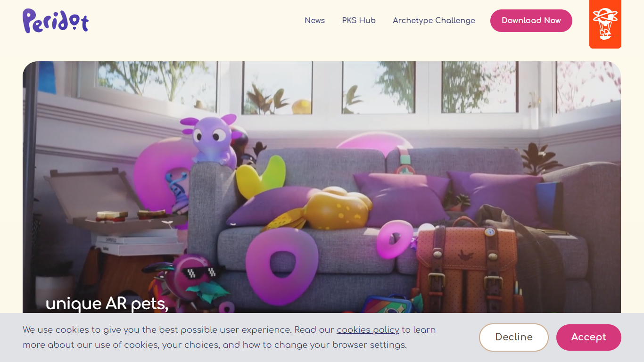Image resolution: width=644 pixels, height=362 pixels.
Task: Click the Peridot logo
Action: (56, 21)
